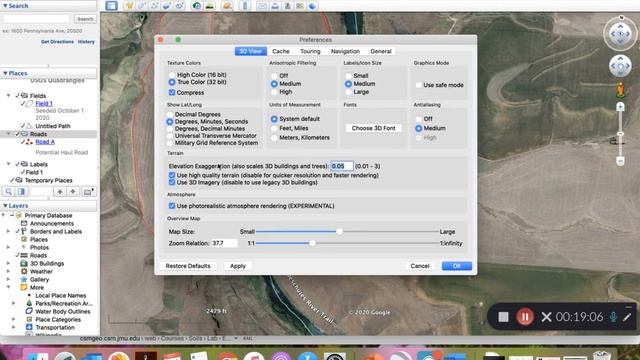Click the Record a Tour icon
This screenshot has height=360, width=640.
[x=180, y=6]
